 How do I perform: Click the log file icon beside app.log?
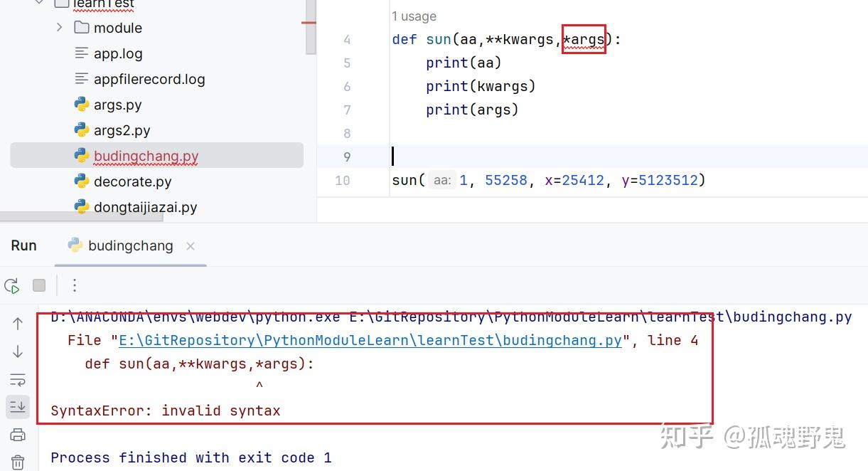point(80,53)
